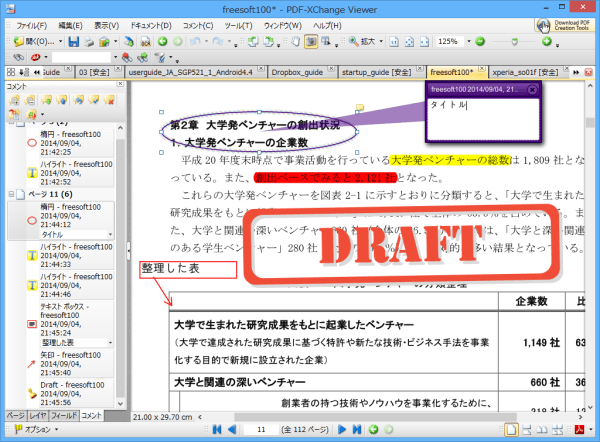Click the print icon in the toolbar
Image resolution: width=600 pixels, height=442 pixels.
90,42
